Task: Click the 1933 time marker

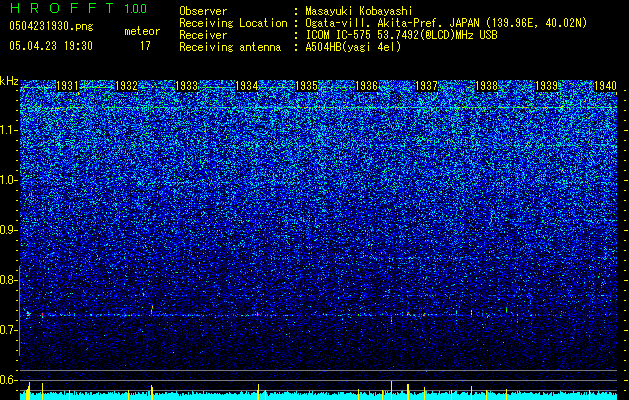Action: (x=187, y=86)
